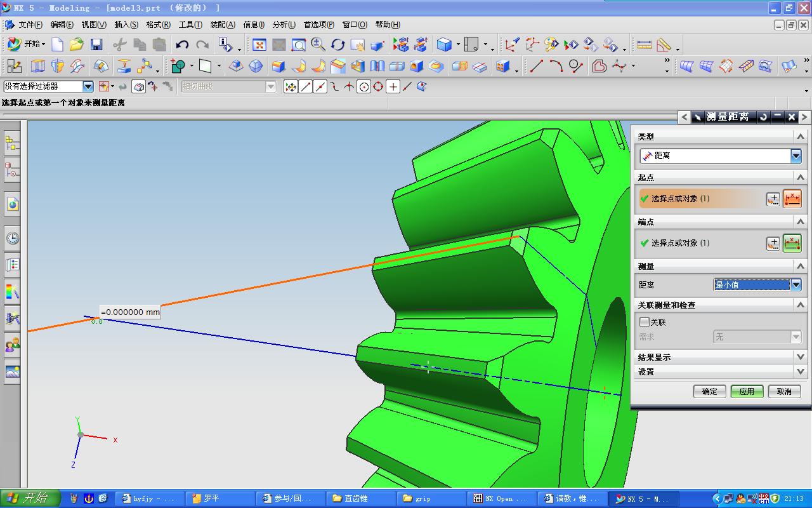Select the Extrude feature icon
This screenshot has height=508, width=812.
tap(39, 66)
